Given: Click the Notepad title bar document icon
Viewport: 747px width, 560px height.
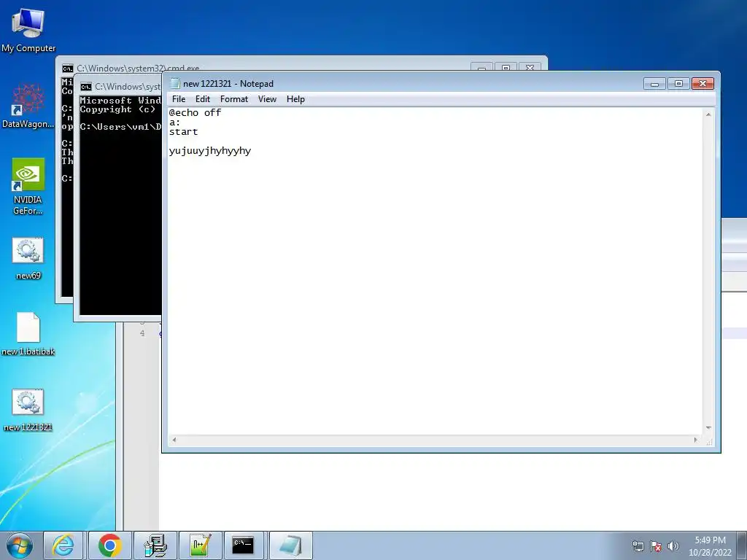Looking at the screenshot, I should click(x=175, y=83).
